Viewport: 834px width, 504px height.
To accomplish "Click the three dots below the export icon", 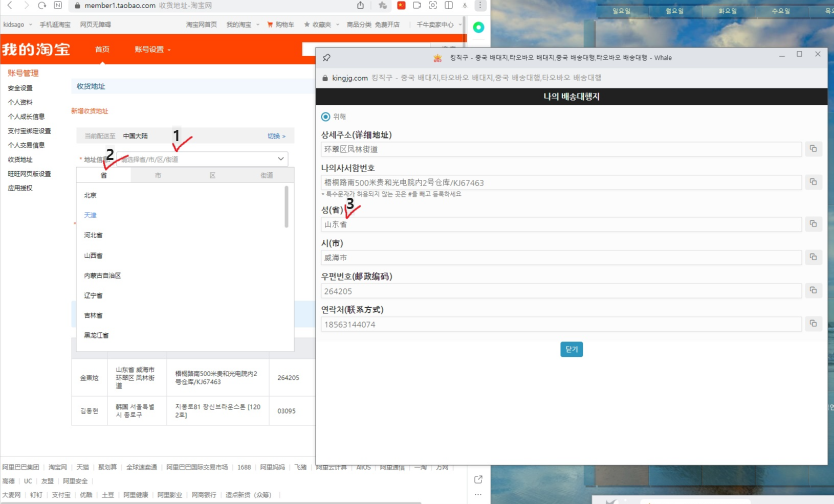I will pyautogui.click(x=478, y=495).
